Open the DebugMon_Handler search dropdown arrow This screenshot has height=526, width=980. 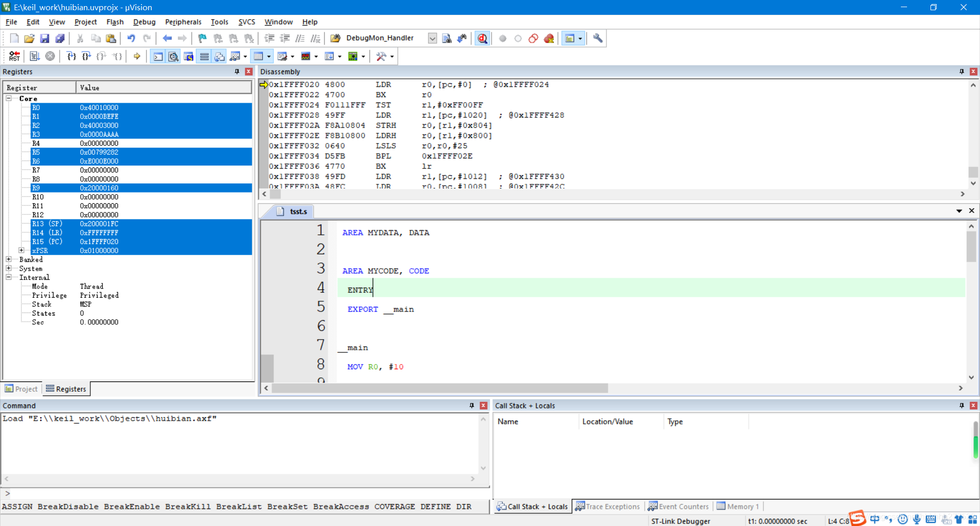432,38
